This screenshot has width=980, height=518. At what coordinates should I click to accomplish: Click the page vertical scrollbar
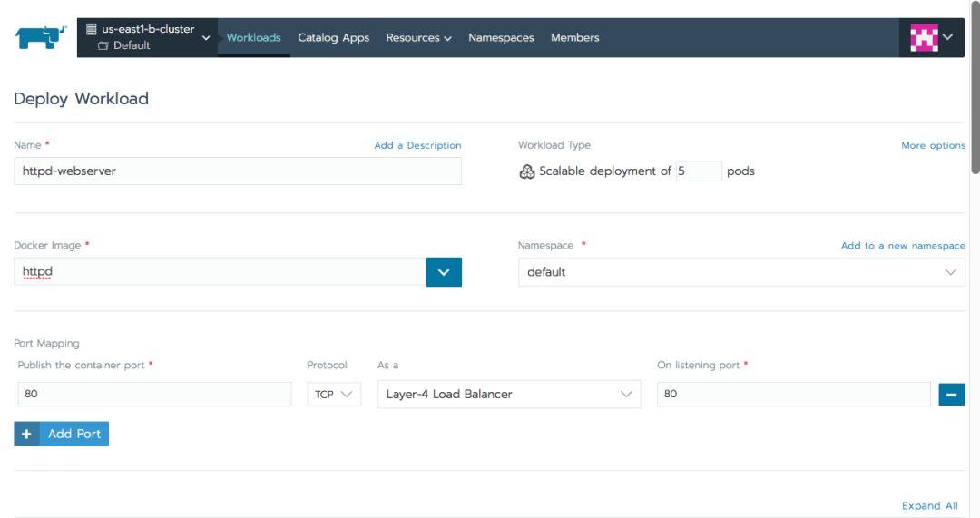[x=975, y=87]
